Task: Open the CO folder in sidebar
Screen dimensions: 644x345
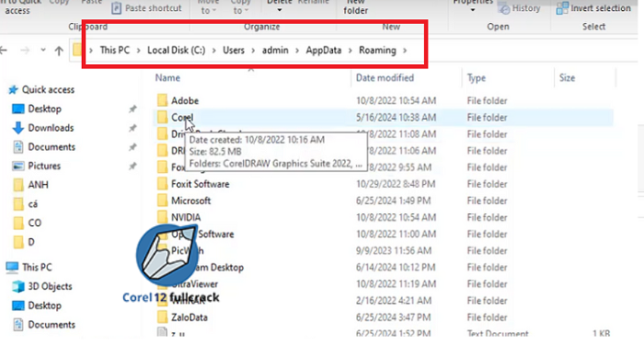Action: [35, 223]
